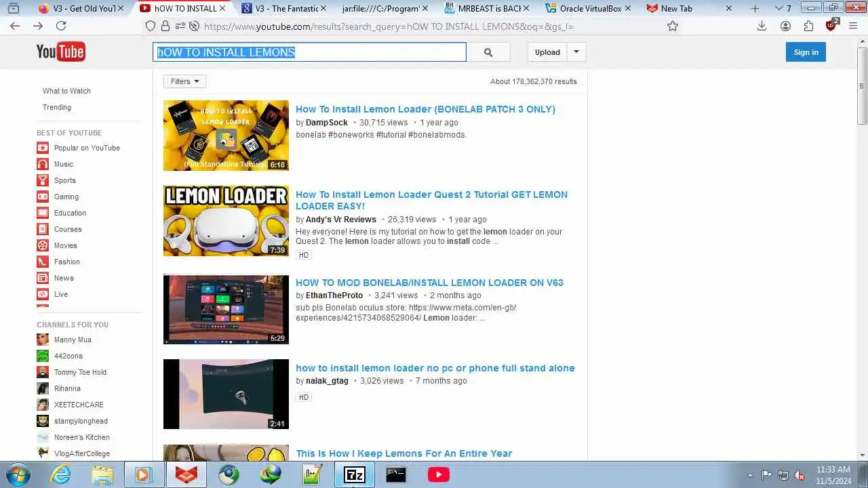Click the Live broadcast icon
Image resolution: width=868 pixels, height=488 pixels.
coord(43,294)
